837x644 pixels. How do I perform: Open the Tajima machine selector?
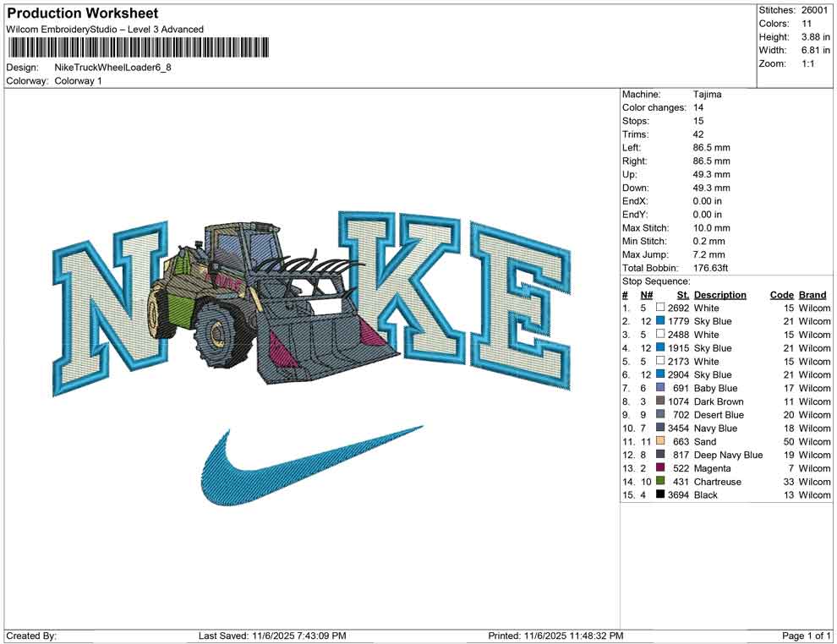[707, 94]
